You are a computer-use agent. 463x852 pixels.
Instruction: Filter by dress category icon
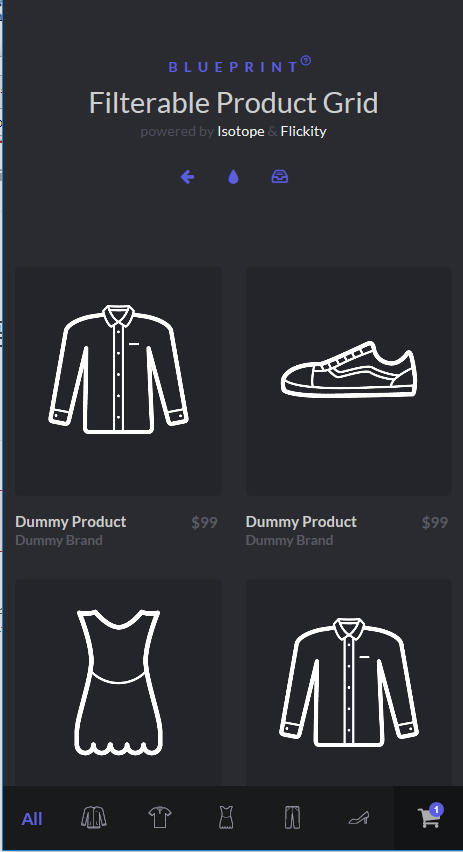point(226,817)
